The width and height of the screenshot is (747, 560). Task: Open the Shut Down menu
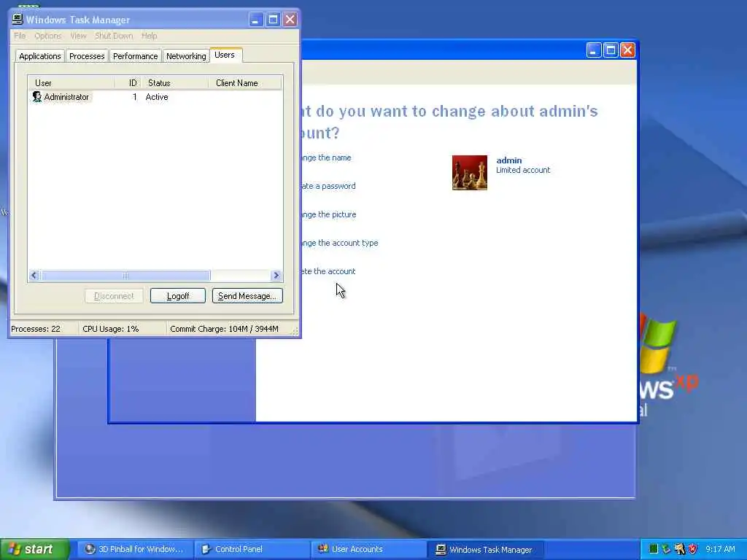(x=113, y=36)
